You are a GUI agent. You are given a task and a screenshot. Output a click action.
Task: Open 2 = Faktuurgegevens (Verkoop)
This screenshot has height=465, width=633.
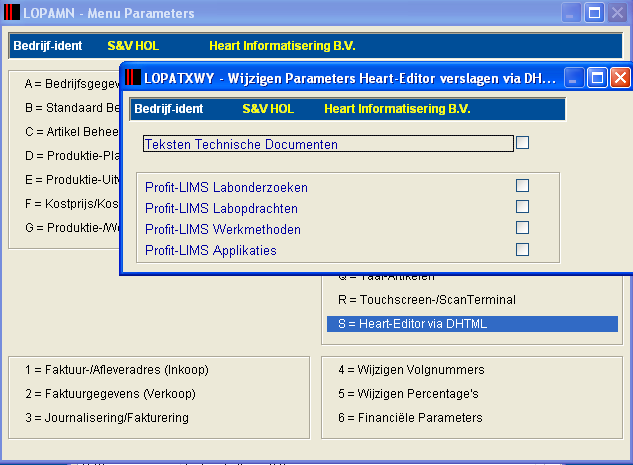[110, 394]
